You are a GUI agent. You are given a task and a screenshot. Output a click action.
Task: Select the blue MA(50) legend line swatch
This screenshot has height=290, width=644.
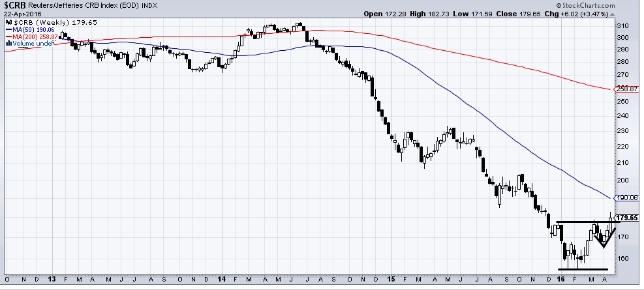pos(9,29)
